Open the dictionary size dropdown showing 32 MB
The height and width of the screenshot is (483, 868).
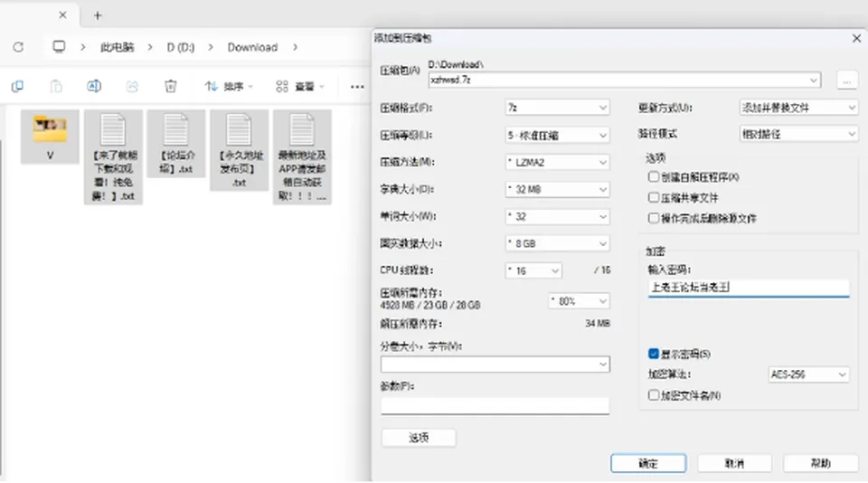(x=557, y=189)
